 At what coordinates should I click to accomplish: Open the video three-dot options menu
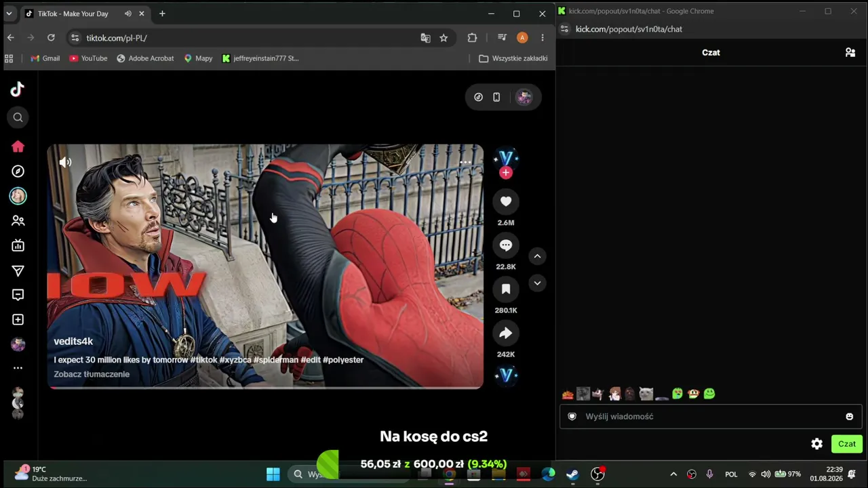pos(465,162)
